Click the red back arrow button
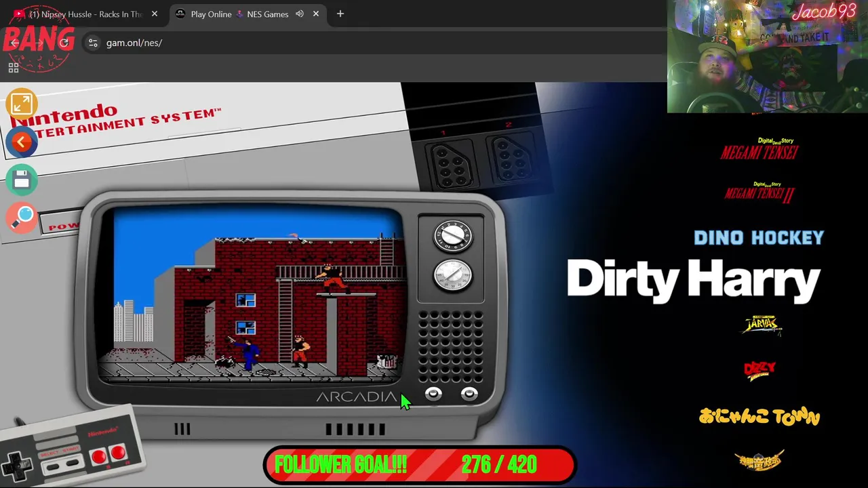 click(21, 142)
